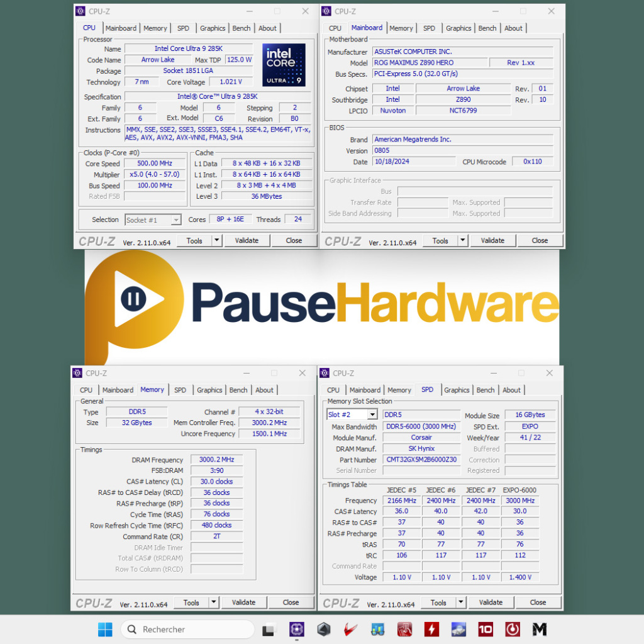The image size is (644, 644).
Task: Open Graphics tab in Mainboard window
Action: (458, 28)
